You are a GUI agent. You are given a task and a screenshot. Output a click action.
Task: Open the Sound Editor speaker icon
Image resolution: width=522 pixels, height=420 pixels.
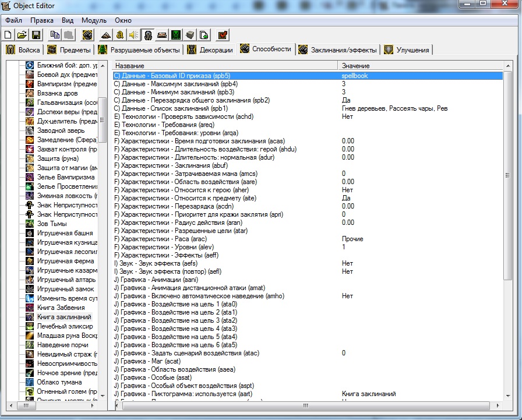[x=134, y=35]
